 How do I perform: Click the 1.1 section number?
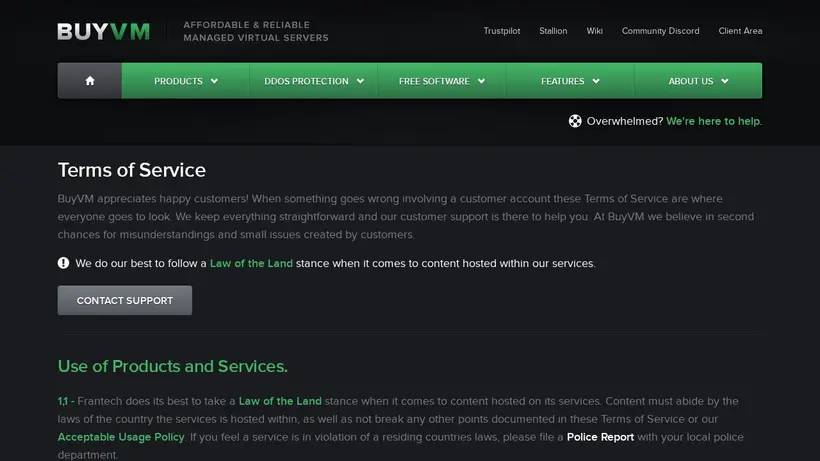click(x=63, y=401)
